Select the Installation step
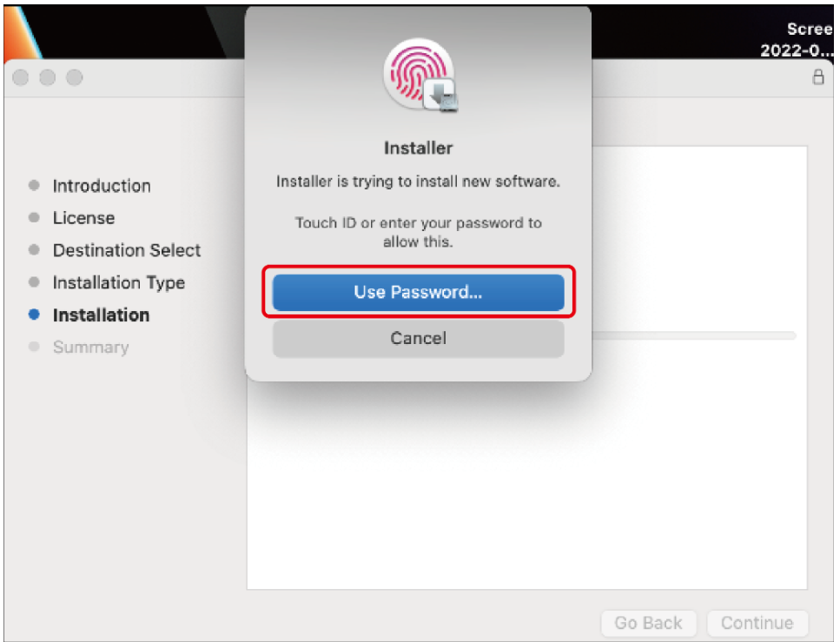The height and width of the screenshot is (642, 840). (x=101, y=315)
